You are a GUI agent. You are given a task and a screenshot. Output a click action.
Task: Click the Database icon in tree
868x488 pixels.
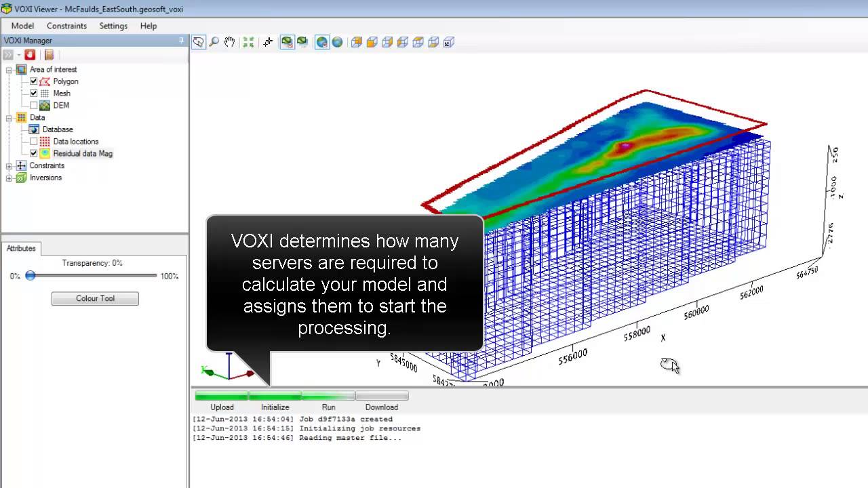coord(34,129)
